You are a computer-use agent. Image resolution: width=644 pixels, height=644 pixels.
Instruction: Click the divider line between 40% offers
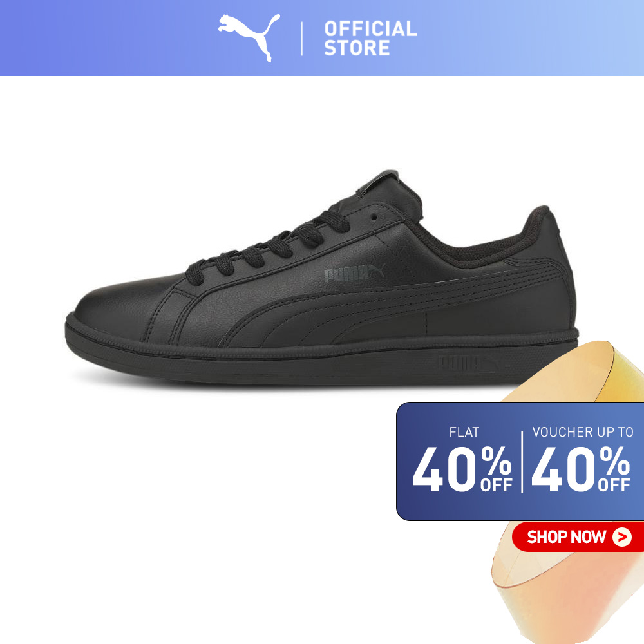(x=522, y=462)
